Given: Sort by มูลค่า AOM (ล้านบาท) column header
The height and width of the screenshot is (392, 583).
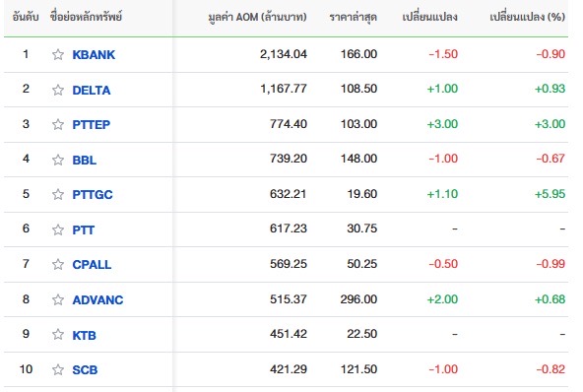Looking at the screenshot, I should click(257, 17).
